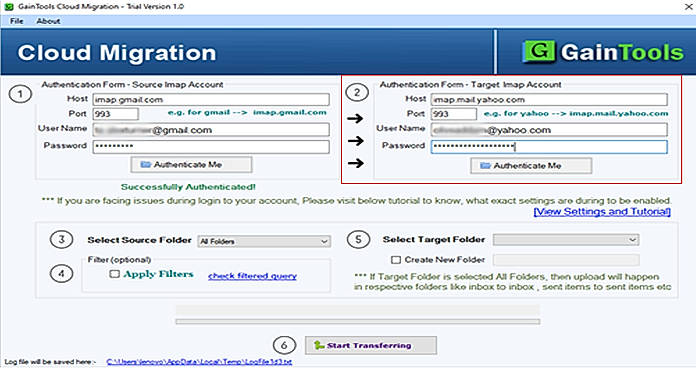Click the source Port field 993

pos(115,114)
